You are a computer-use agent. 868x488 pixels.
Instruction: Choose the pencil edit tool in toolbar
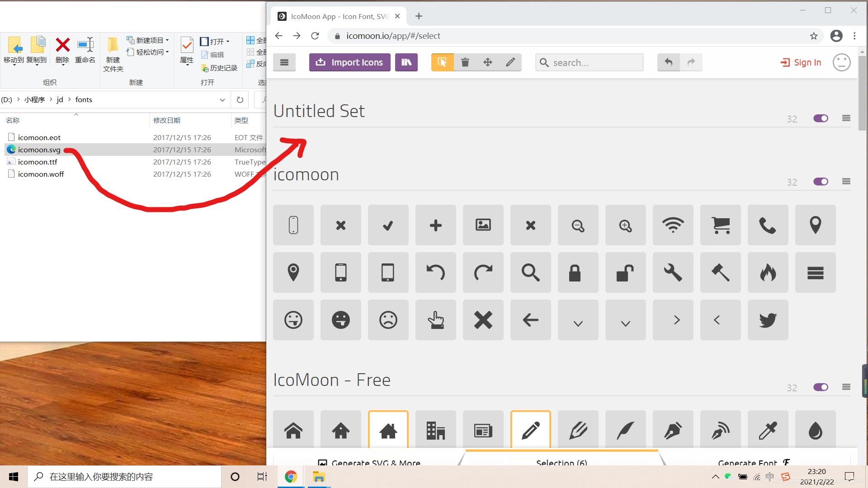point(510,62)
